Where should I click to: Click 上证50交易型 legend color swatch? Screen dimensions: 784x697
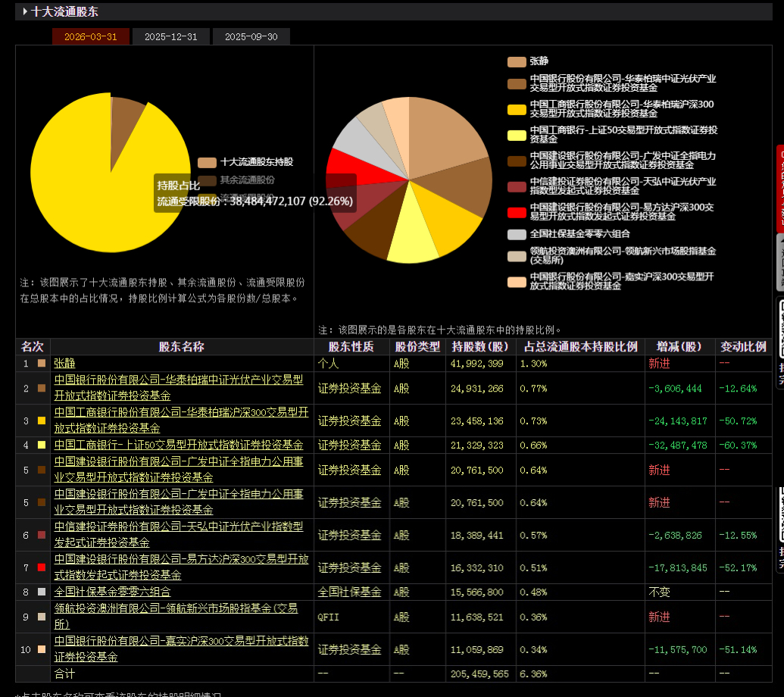(517, 135)
